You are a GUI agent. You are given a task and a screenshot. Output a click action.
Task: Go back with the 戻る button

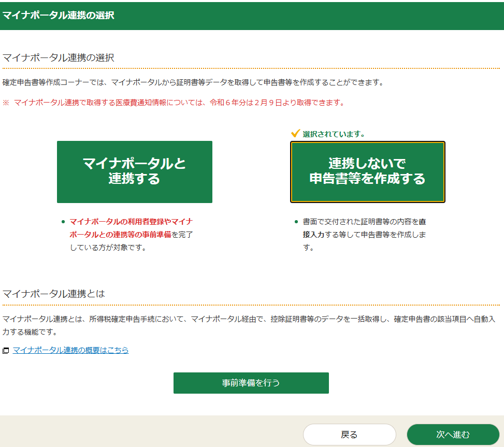[x=350, y=435]
